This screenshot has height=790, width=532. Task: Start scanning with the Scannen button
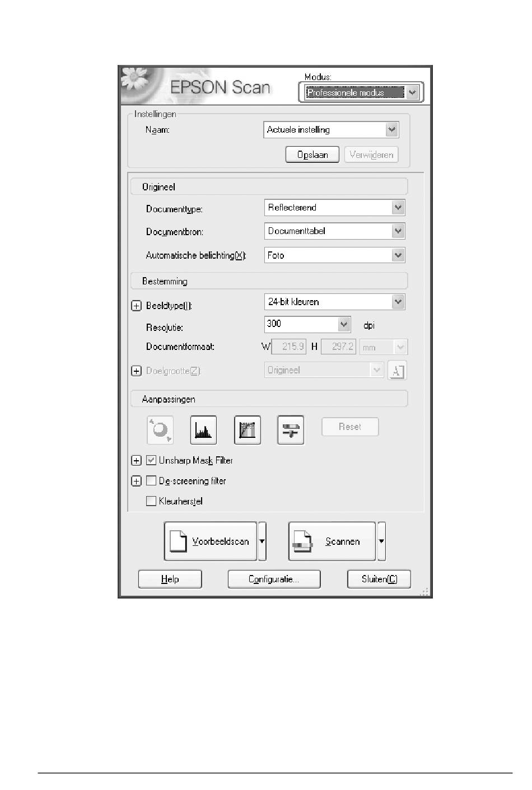coord(332,541)
